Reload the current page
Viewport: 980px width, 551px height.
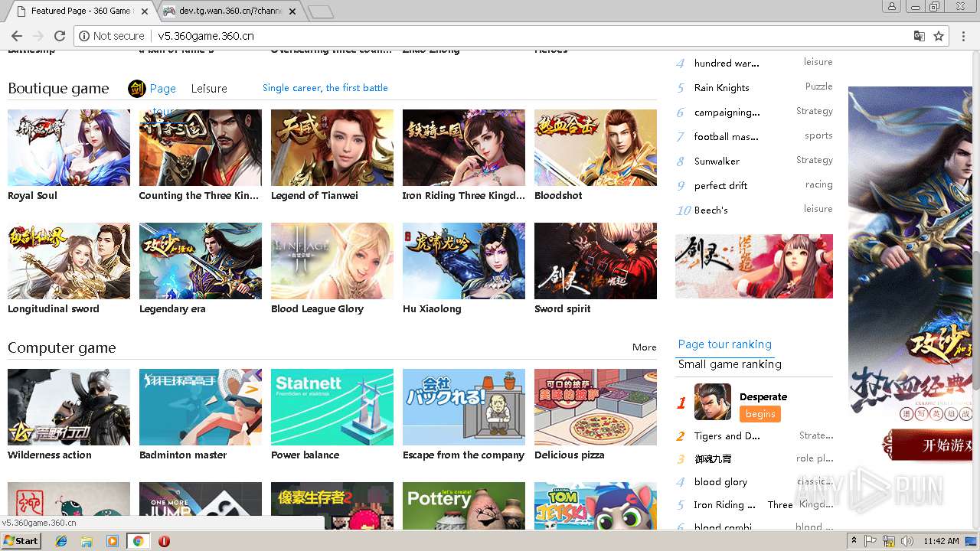[x=60, y=36]
